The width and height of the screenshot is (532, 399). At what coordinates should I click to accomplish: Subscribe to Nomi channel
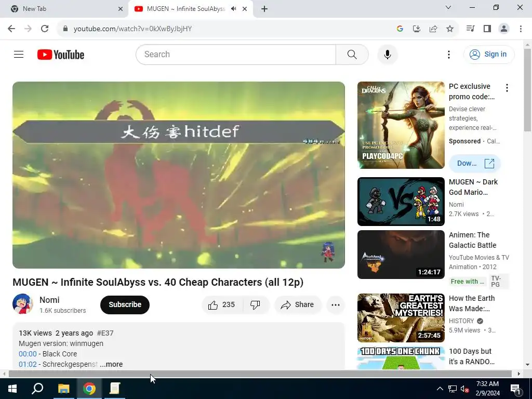(x=125, y=304)
